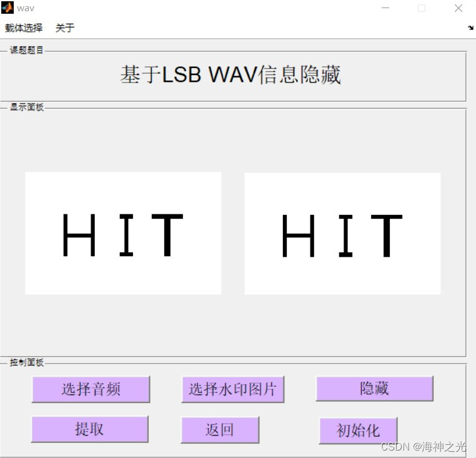Click the 控制面板 panel label
476x458 pixels.
(x=27, y=362)
